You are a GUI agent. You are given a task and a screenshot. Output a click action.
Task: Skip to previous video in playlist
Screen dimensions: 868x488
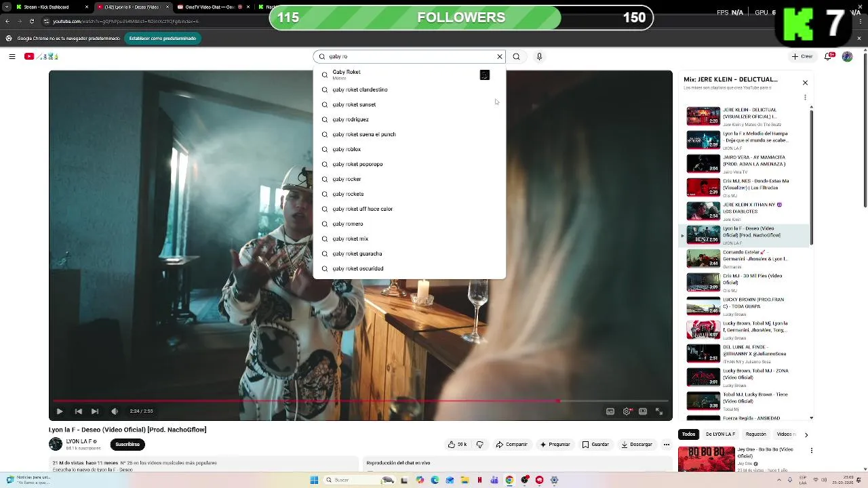click(x=78, y=411)
